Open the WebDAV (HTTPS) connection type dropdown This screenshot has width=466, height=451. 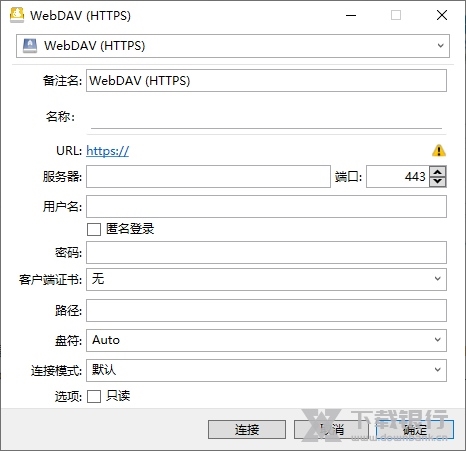[x=233, y=46]
